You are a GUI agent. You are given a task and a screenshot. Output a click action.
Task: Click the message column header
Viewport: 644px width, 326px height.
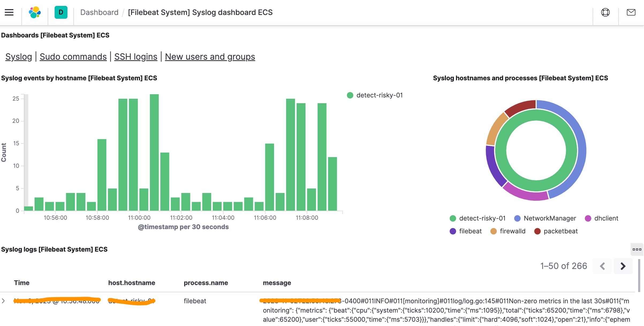pyautogui.click(x=277, y=283)
